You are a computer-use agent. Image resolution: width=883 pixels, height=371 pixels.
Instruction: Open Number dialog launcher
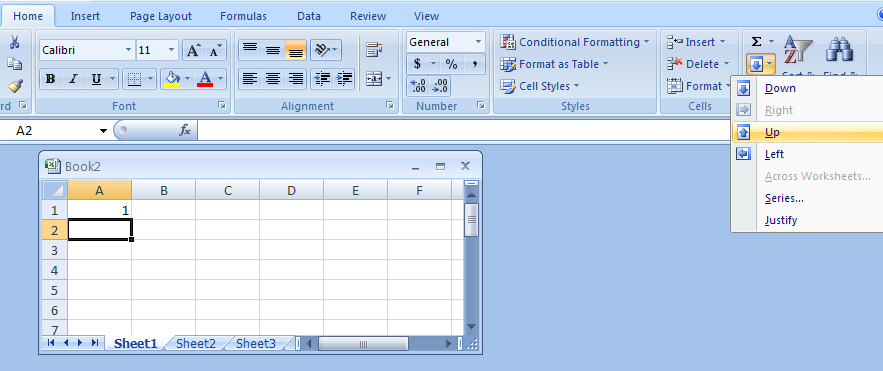tap(480, 105)
